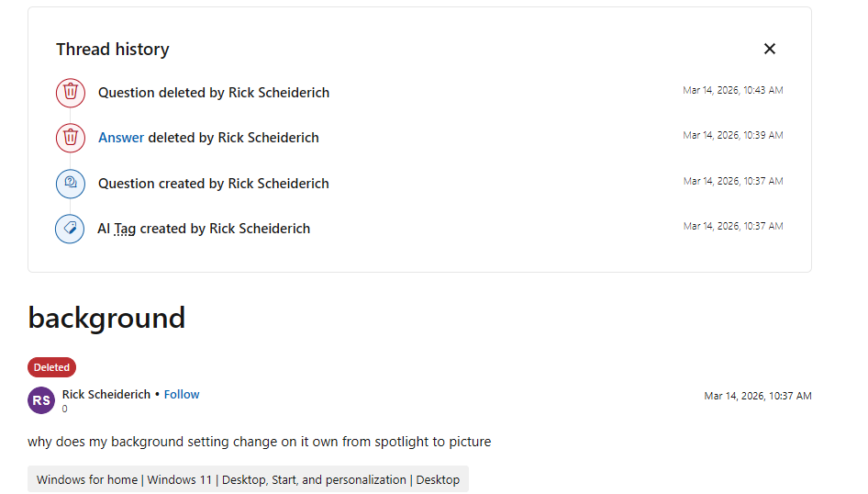Click the Question created by Rick Scheiderich entry

(214, 184)
